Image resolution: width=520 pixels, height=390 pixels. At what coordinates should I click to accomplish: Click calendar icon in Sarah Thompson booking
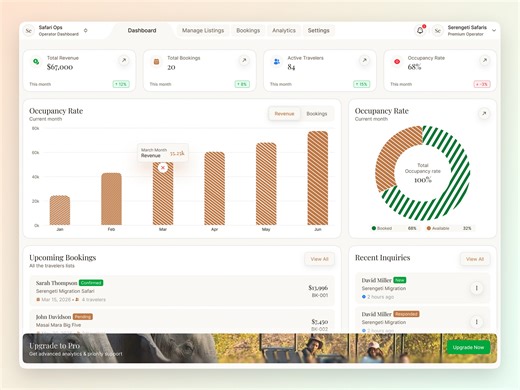pyautogui.click(x=38, y=300)
